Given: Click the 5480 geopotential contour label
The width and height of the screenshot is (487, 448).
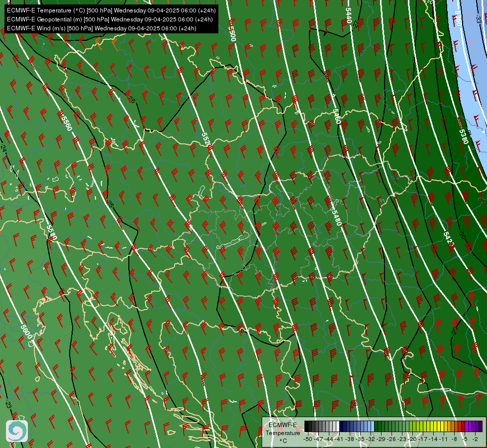Looking at the screenshot, I should click(337, 218).
